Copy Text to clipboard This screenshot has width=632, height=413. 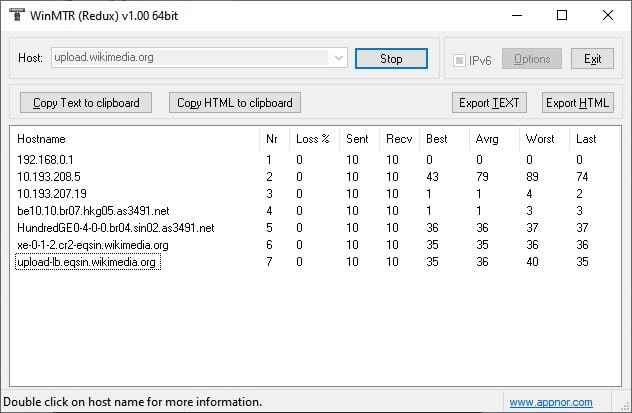coord(86,103)
